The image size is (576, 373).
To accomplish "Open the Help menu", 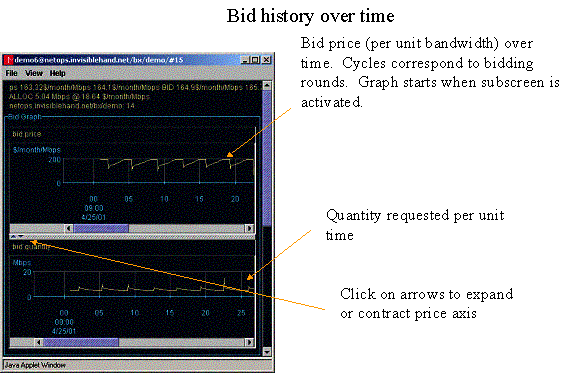I will pyautogui.click(x=58, y=73).
